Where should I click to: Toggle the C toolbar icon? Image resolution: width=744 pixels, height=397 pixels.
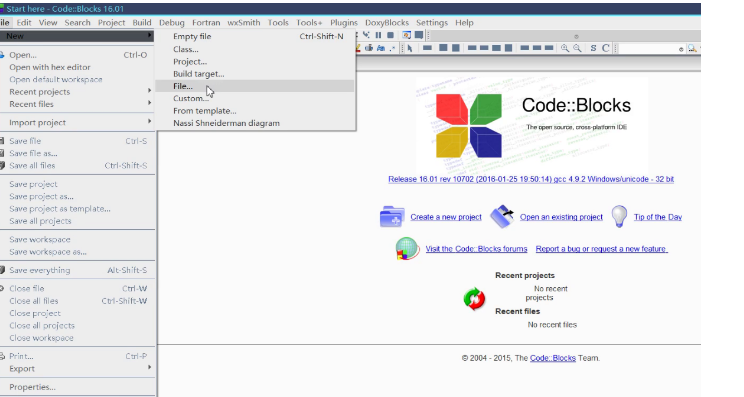click(606, 48)
